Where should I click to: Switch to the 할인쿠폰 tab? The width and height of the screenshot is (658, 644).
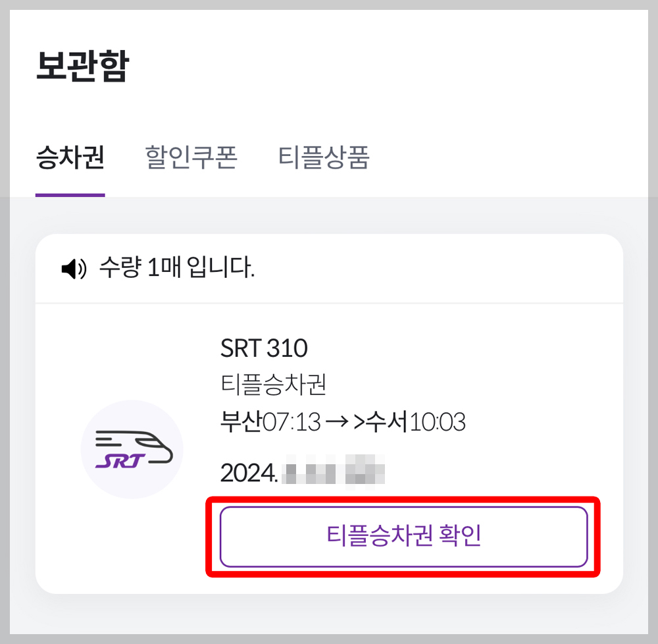(x=190, y=157)
